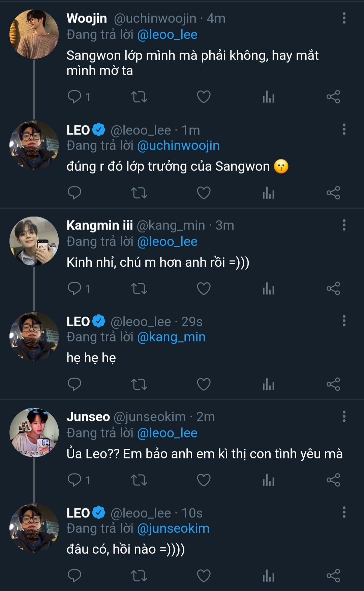Reply to Woojin's tweet about Sangwon
Viewport: 364px width, 591px height.
74,97
